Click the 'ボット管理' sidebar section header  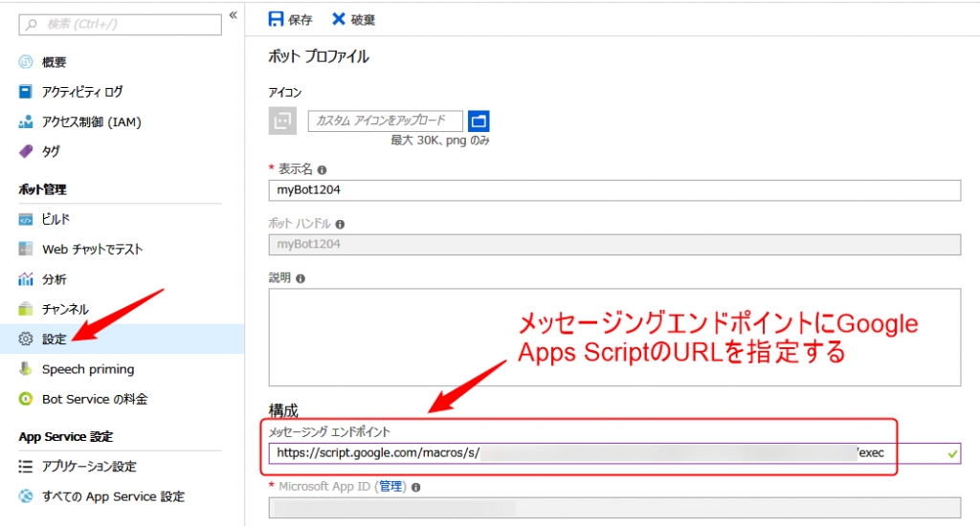pos(42,190)
